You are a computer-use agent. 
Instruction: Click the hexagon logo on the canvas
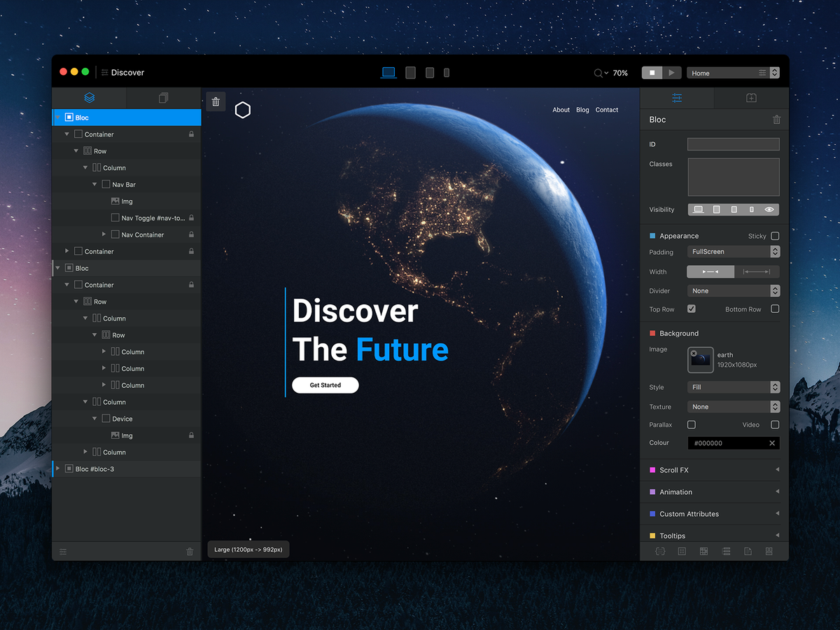pos(243,110)
